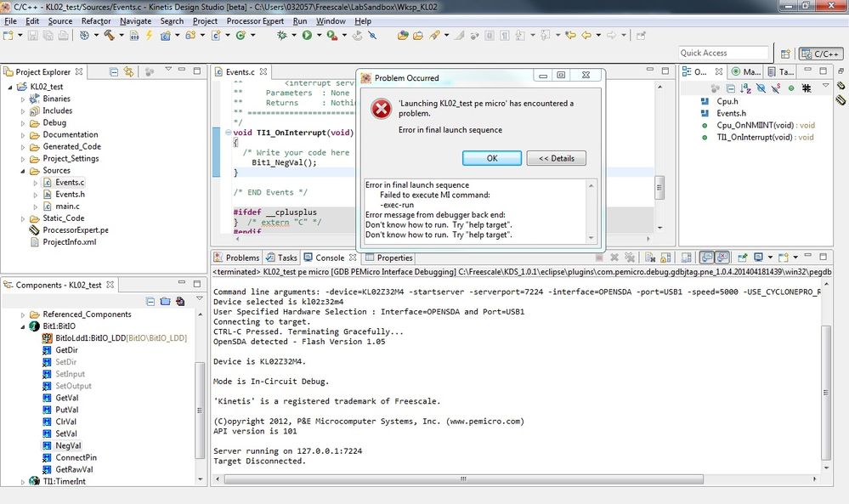Select the C/C++ perspective button
Viewport: 849px width, 504px height.
[821, 54]
